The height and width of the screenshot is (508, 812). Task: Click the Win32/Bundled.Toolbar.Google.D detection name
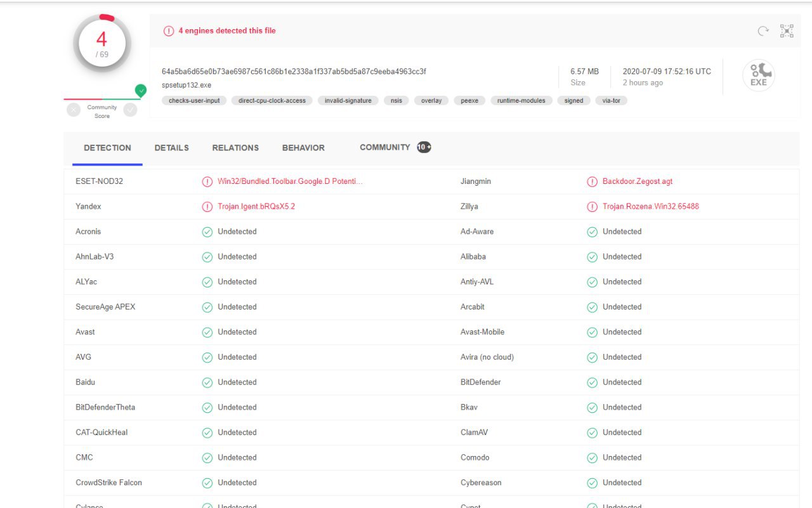[290, 181]
